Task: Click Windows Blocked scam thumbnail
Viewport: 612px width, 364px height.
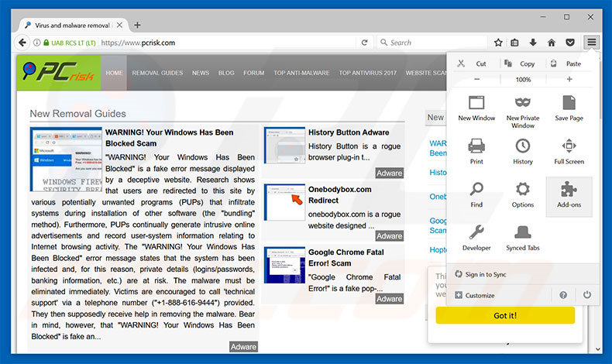Action: 66,160
